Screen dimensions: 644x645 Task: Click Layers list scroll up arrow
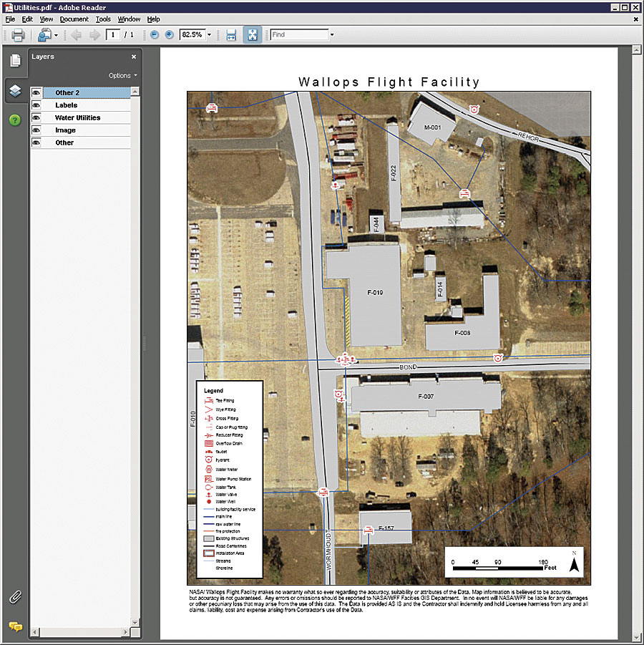coord(135,91)
